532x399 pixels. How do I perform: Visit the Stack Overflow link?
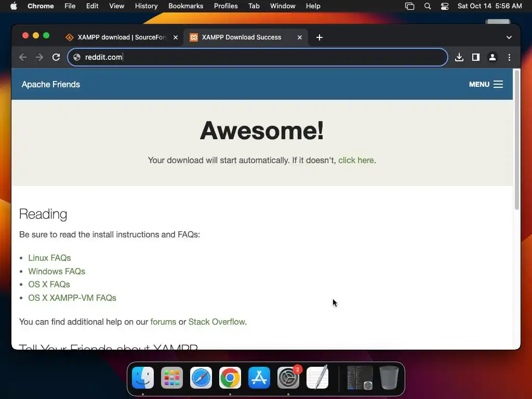217,322
